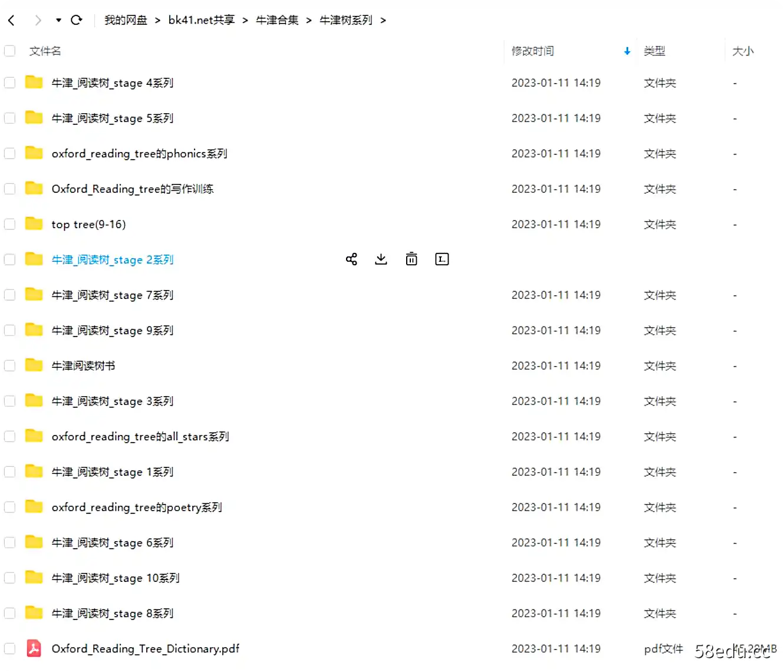
Task: Open 牛津树系列 breadcrumb
Action: [x=345, y=20]
